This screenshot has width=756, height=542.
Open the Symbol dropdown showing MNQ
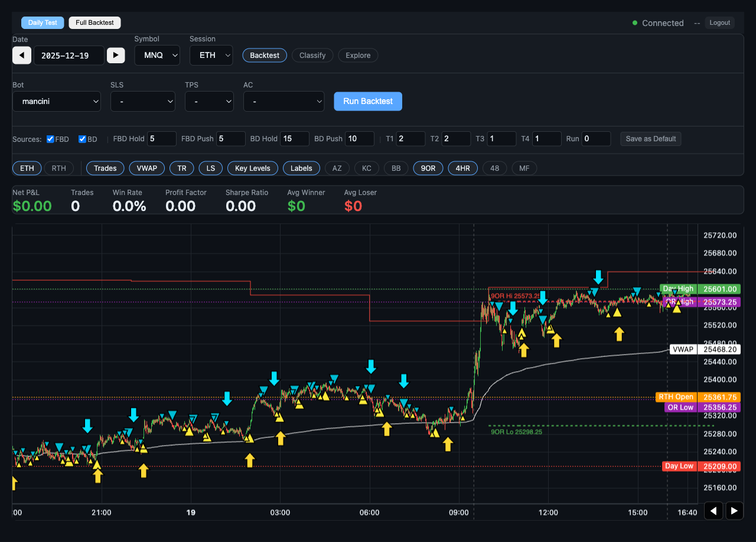[157, 55]
